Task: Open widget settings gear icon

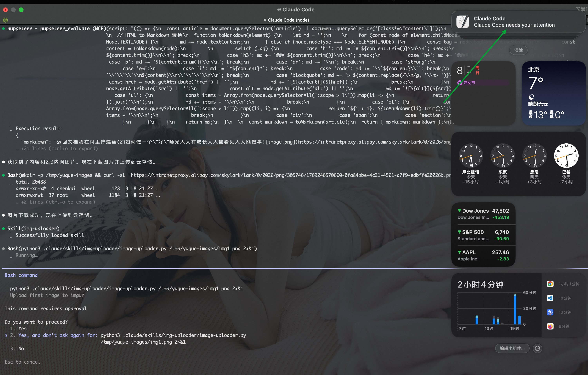Action: coord(537,348)
